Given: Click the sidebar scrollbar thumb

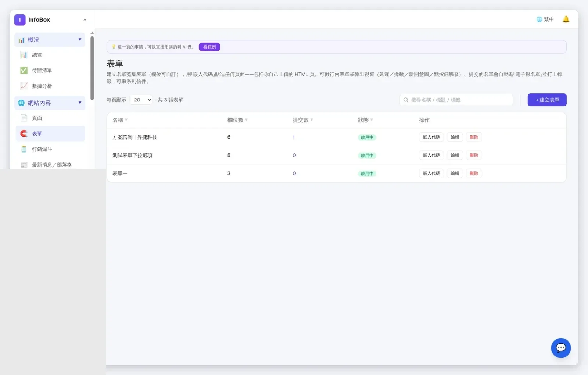Looking at the screenshot, I should point(92,68).
